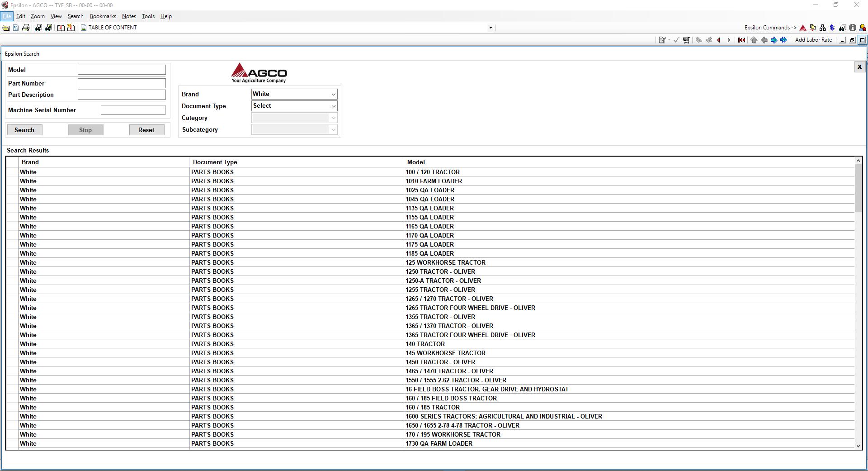Click the Model input field

click(122, 70)
